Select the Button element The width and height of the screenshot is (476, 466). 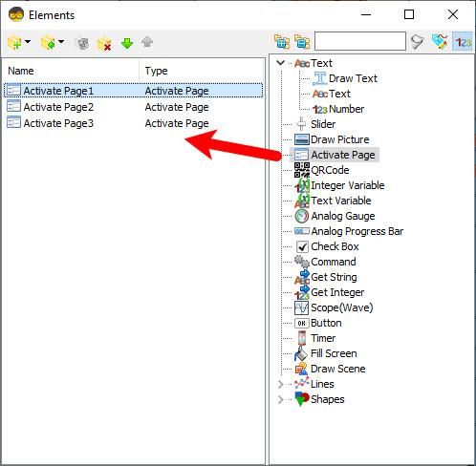[x=326, y=323]
